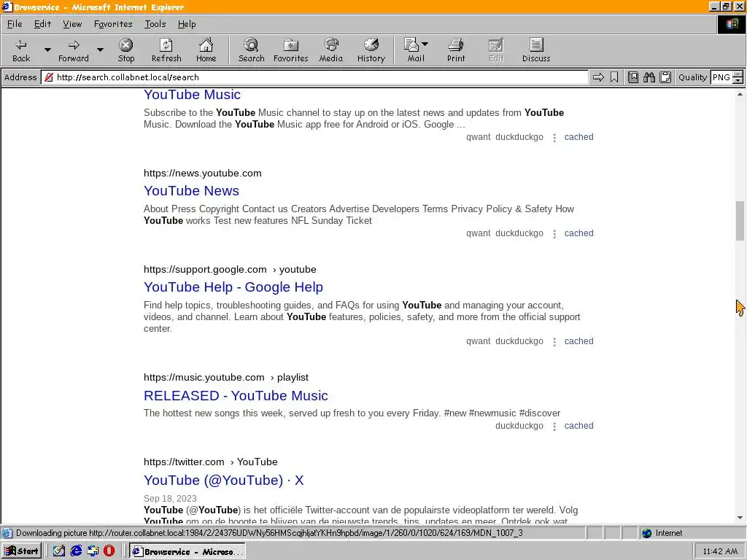This screenshot has height=560, width=747.
Task: Expand options for YouTube Help result
Action: [x=554, y=342]
